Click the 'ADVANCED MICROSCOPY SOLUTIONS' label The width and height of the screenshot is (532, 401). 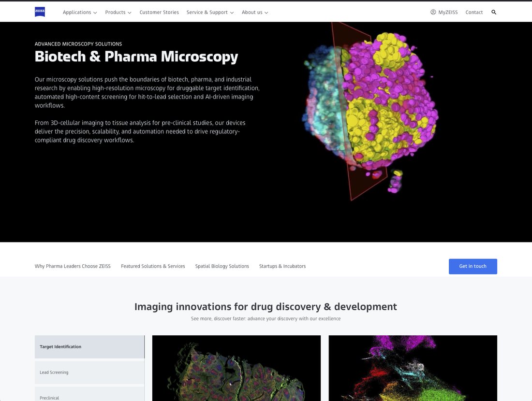pos(78,44)
